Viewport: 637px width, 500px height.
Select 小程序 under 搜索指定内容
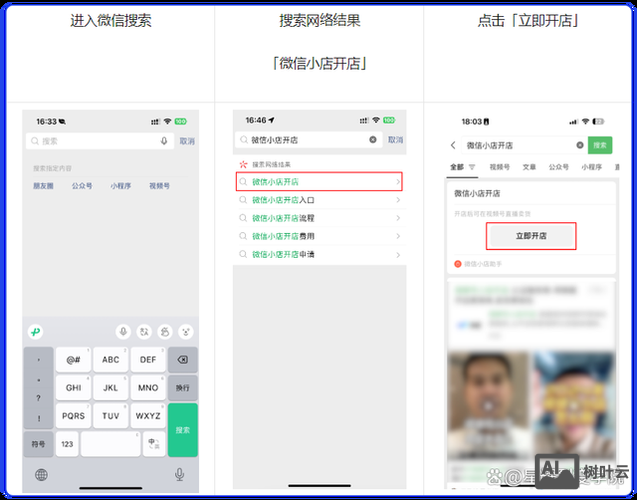(x=121, y=186)
